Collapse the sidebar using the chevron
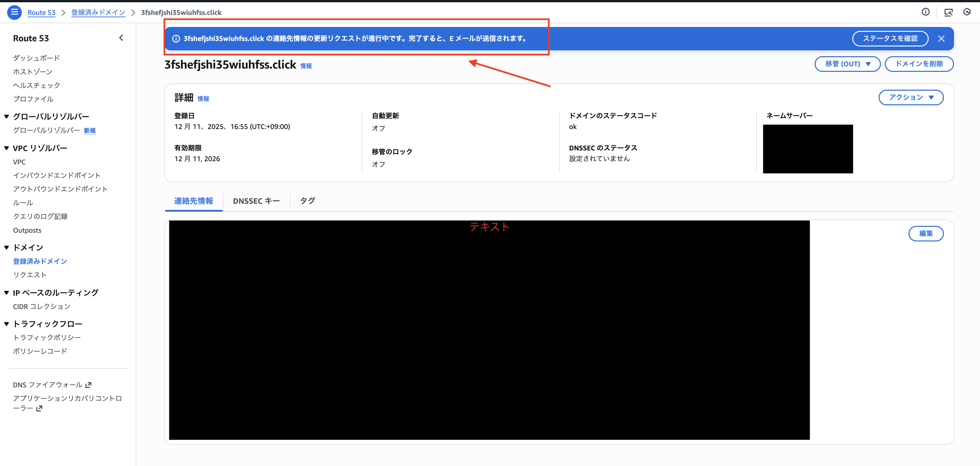 (x=121, y=38)
